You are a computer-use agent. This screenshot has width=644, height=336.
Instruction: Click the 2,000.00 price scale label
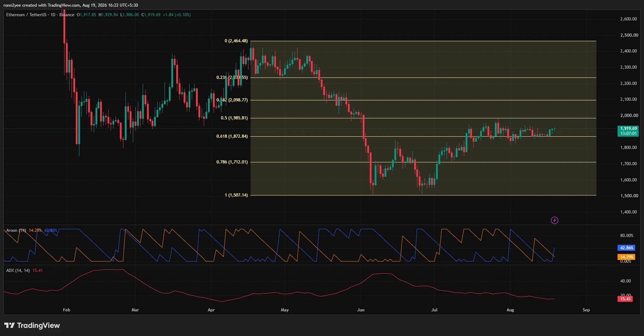coord(629,116)
